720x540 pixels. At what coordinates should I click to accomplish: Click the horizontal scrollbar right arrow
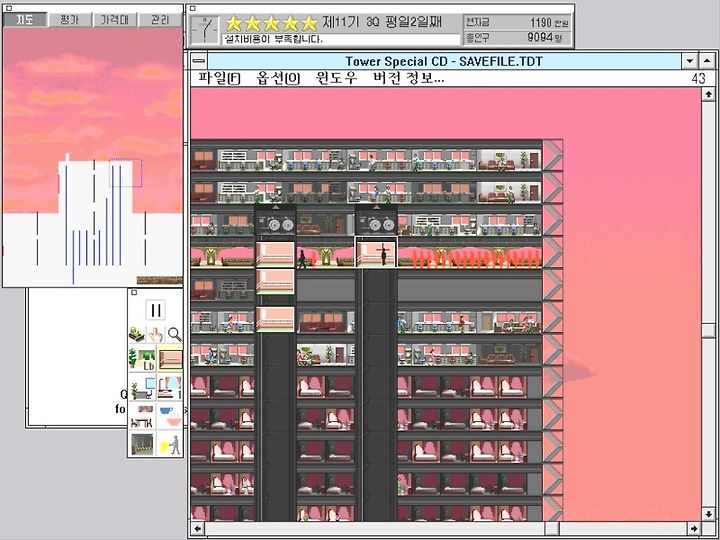[694, 529]
